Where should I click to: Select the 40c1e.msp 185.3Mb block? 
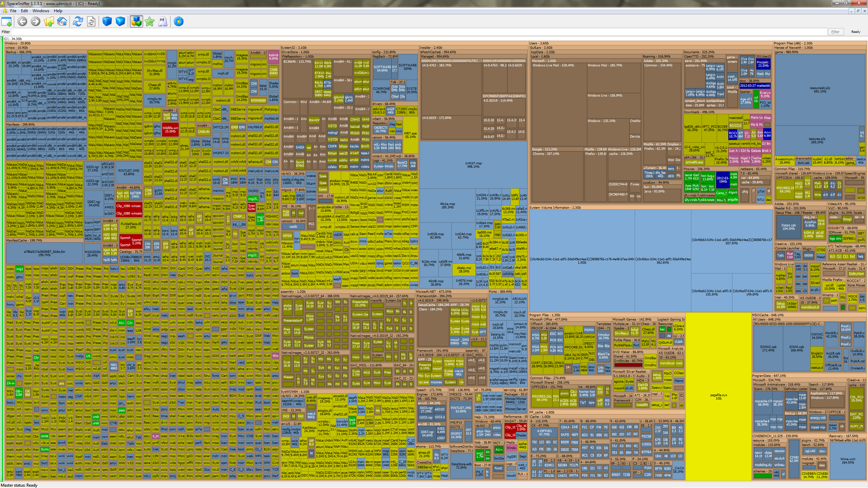[447, 205]
